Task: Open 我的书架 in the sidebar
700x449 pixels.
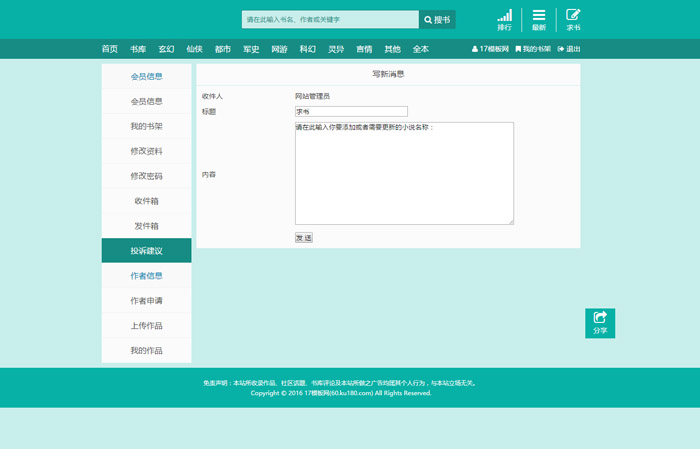Action: click(x=146, y=126)
